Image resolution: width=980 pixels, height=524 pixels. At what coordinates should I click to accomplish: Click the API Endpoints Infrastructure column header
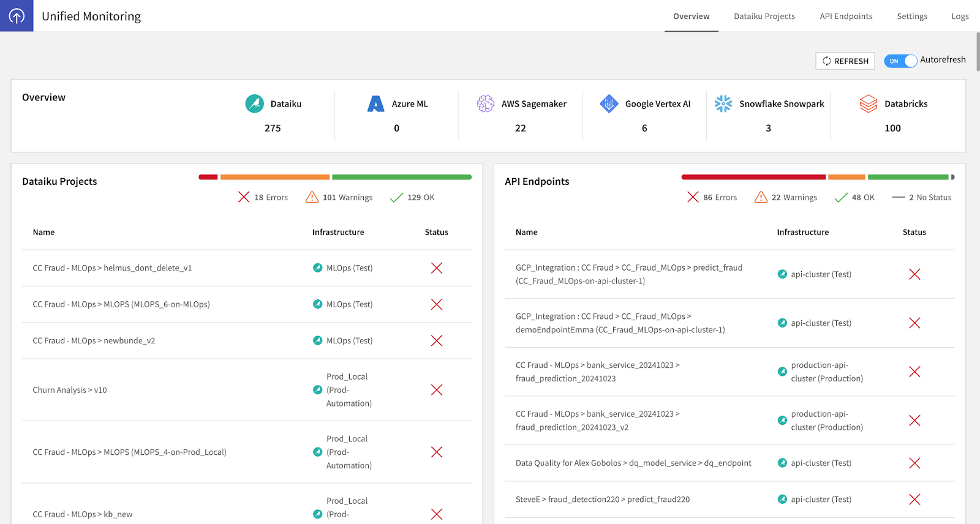803,232
